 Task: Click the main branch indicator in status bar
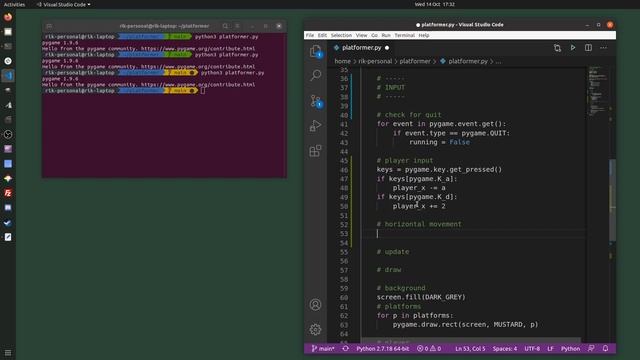point(323,349)
